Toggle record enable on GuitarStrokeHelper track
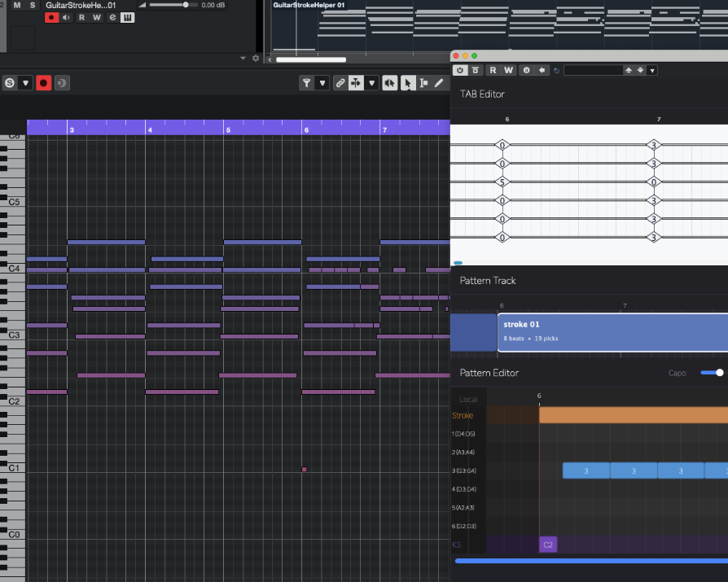 click(52, 18)
